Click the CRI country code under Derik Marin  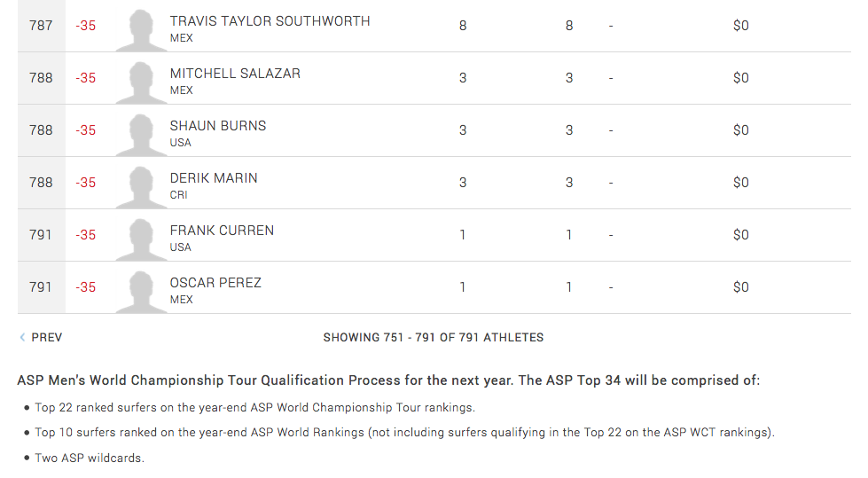click(x=180, y=195)
